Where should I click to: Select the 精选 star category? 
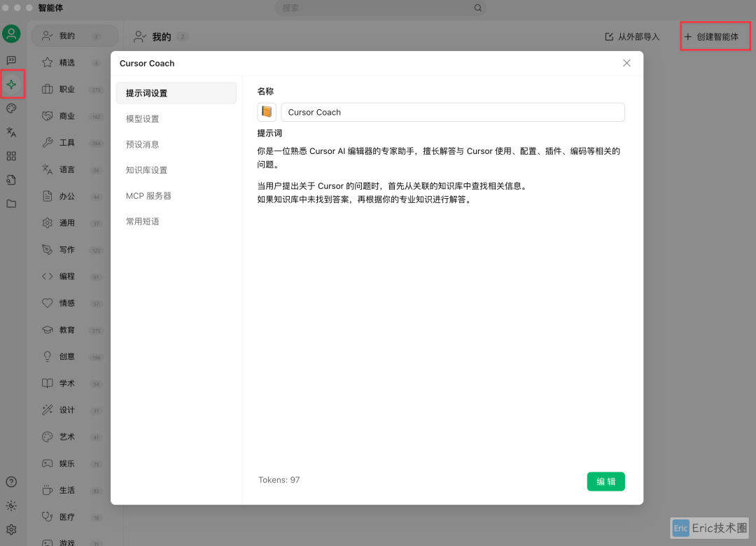point(75,63)
